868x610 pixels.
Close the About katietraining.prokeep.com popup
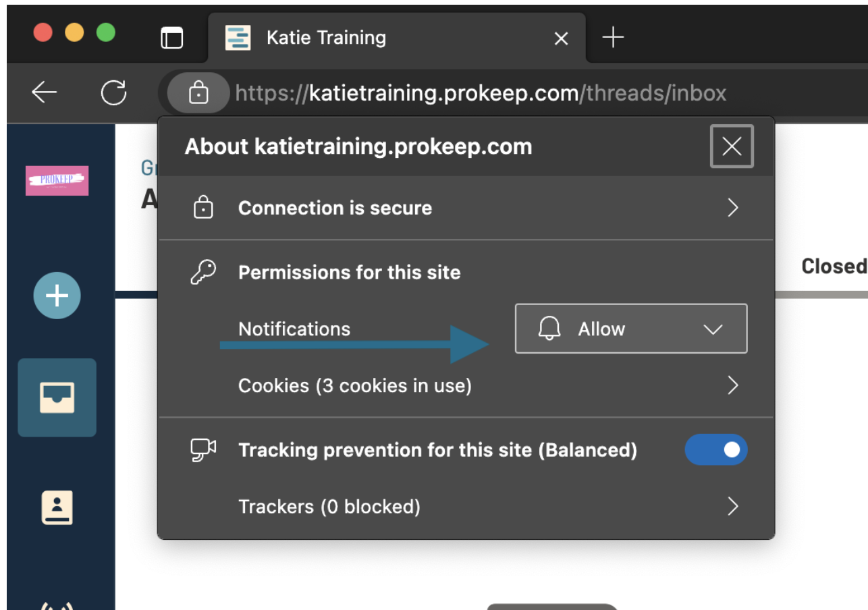point(732,146)
